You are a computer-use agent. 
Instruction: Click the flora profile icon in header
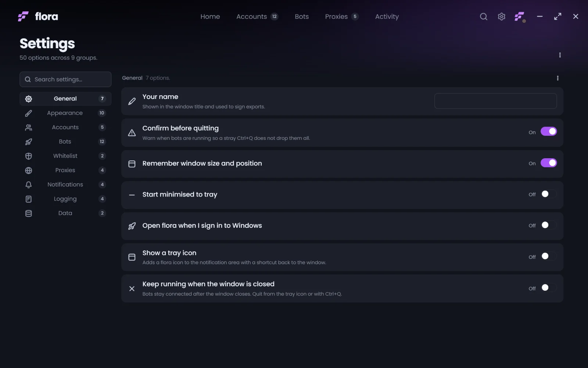pos(520,17)
